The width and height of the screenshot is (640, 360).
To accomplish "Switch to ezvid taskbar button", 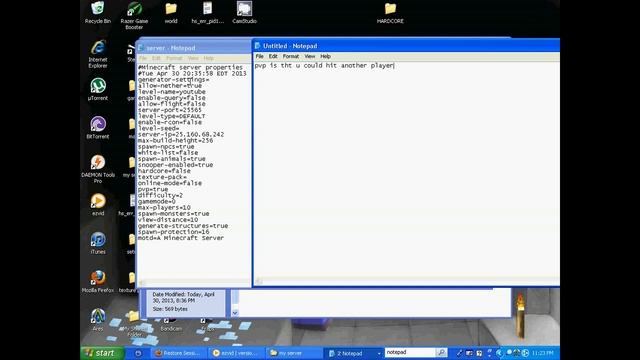I will pyautogui.click(x=236, y=353).
